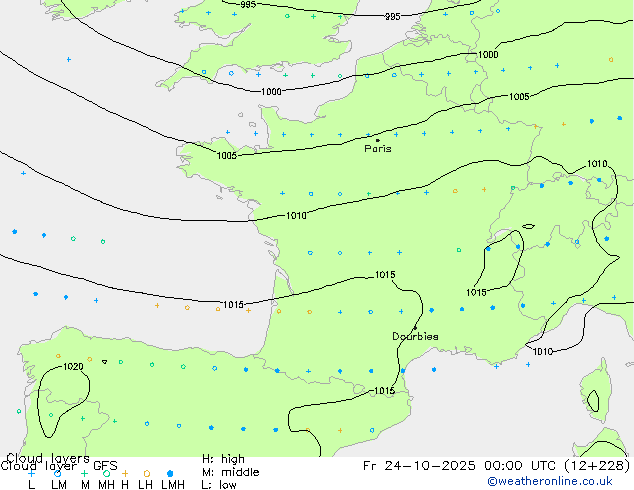Click the 1015 isobar label near the Pyrenees

tap(385, 391)
